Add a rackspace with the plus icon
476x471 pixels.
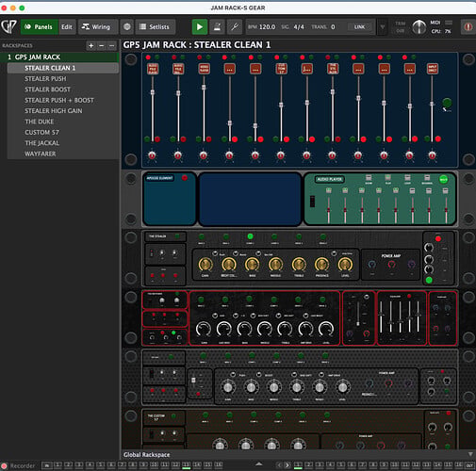coord(90,46)
